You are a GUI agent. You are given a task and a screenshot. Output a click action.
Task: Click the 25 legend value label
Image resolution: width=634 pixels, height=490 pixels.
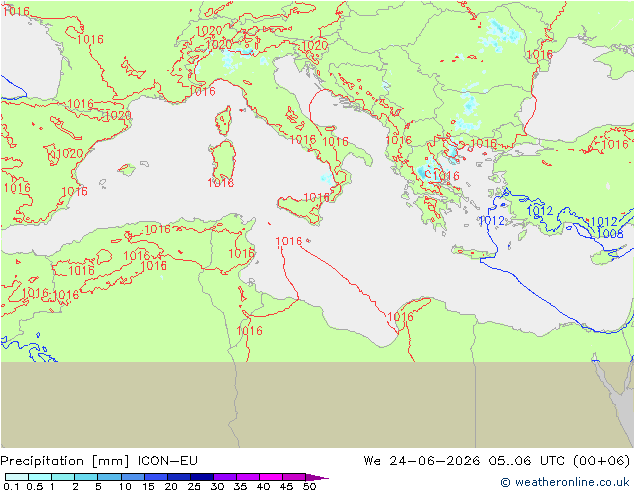194,486
